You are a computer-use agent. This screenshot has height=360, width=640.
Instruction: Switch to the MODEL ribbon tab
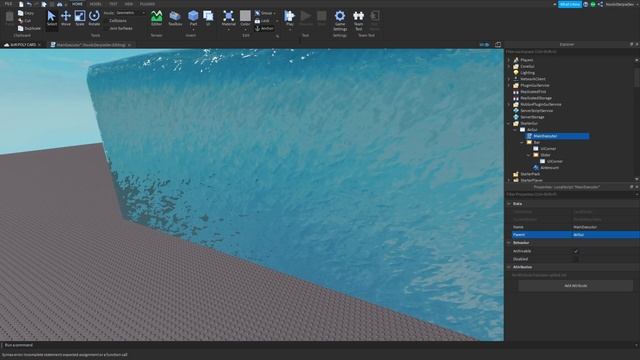click(x=96, y=4)
